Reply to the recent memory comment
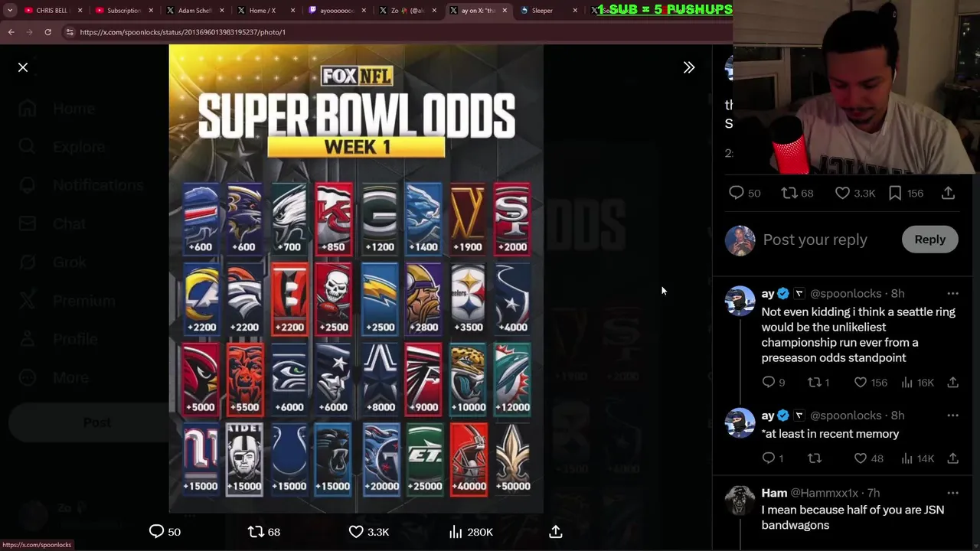Screen dimensions: 980x551 [x=773, y=458]
